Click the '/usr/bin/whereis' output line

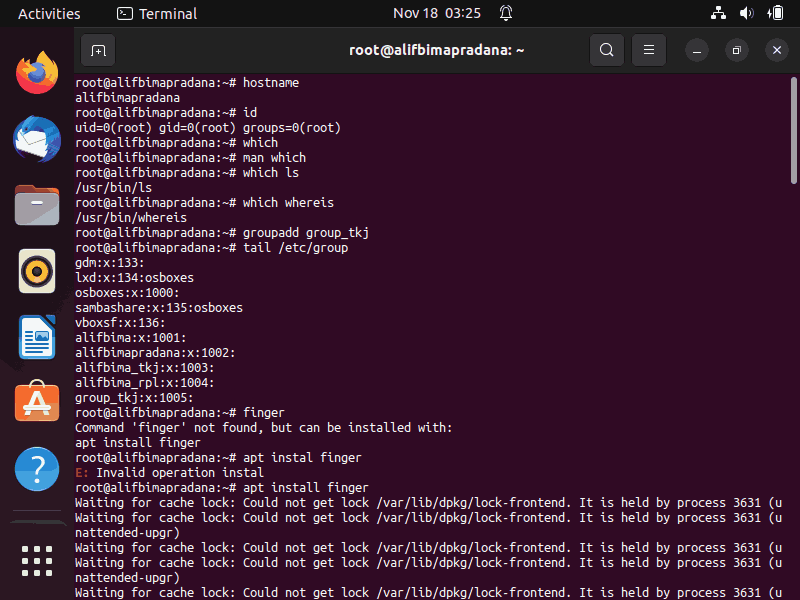click(131, 218)
